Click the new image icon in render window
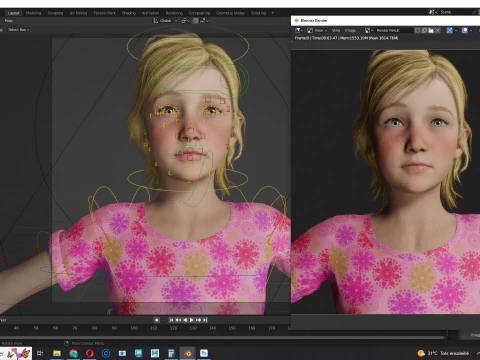Viewport: 480px width, 360px height. (x=424, y=30)
